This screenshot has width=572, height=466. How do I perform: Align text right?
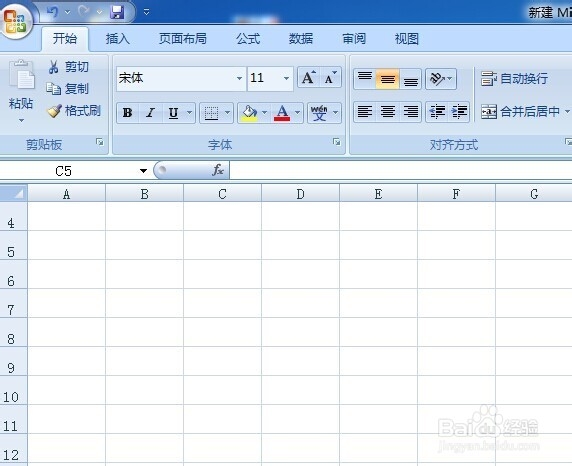pyautogui.click(x=410, y=112)
